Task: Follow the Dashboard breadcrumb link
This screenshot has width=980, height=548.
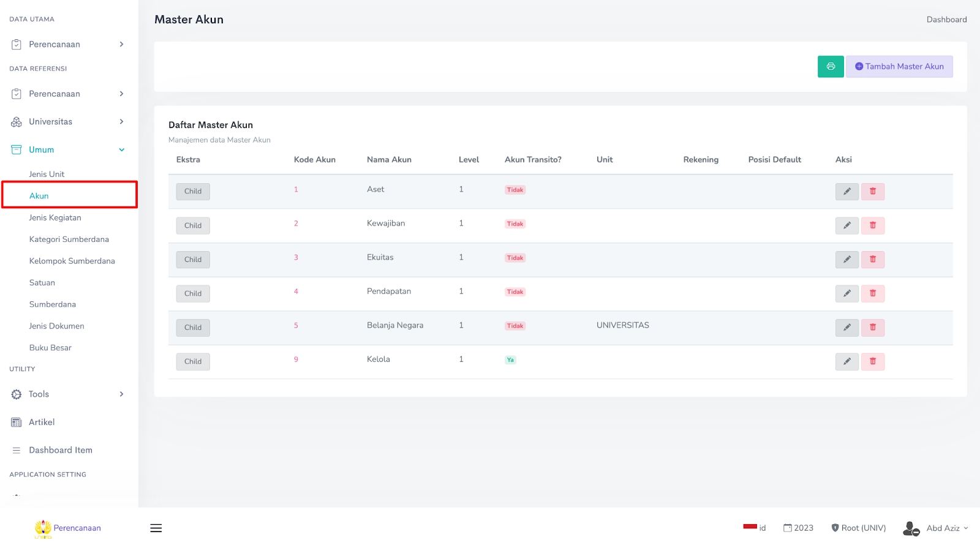Action: coord(946,20)
